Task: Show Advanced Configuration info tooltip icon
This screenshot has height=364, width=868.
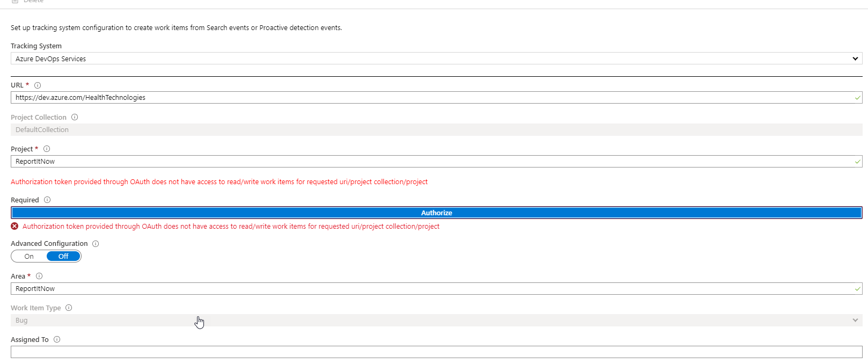Action: [x=96, y=244]
